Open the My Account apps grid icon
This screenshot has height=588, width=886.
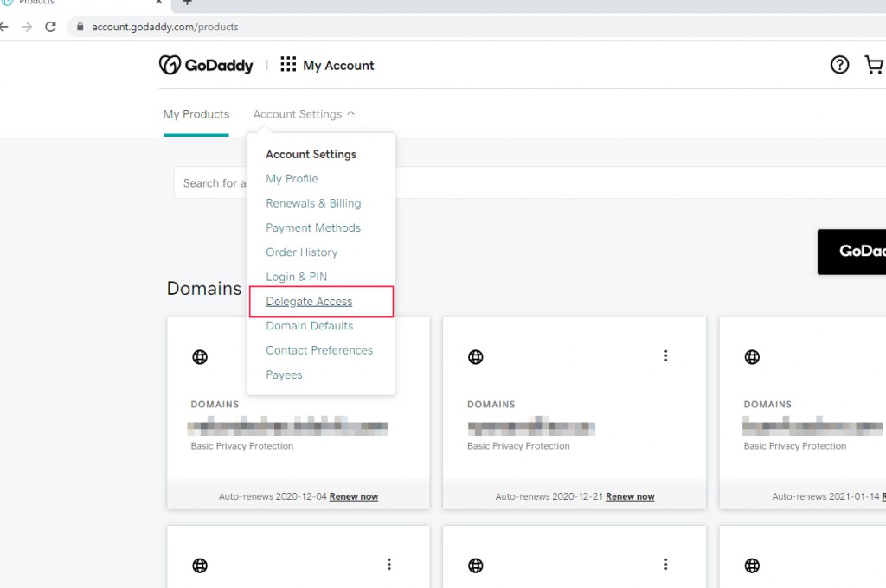tap(288, 65)
